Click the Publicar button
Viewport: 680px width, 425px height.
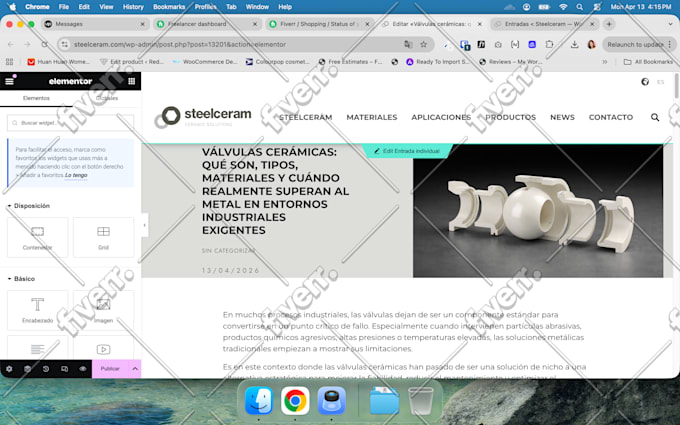pos(110,369)
